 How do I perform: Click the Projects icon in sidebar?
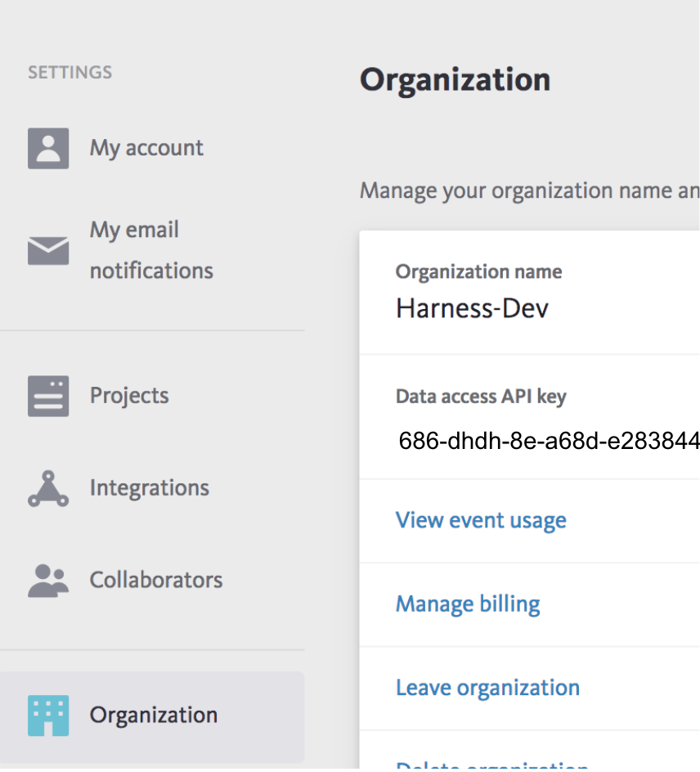coord(48,396)
